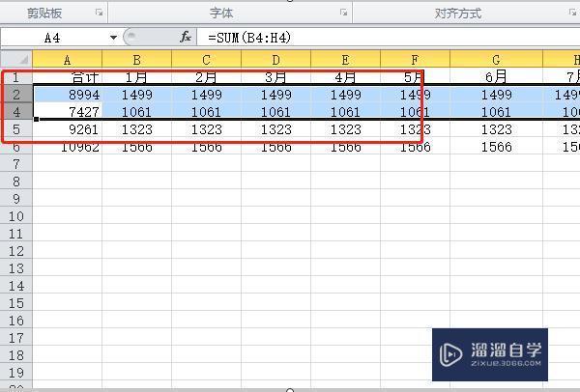This screenshot has height=392, width=580.
Task: Expand the Name Box dropdown arrow
Action: point(113,38)
